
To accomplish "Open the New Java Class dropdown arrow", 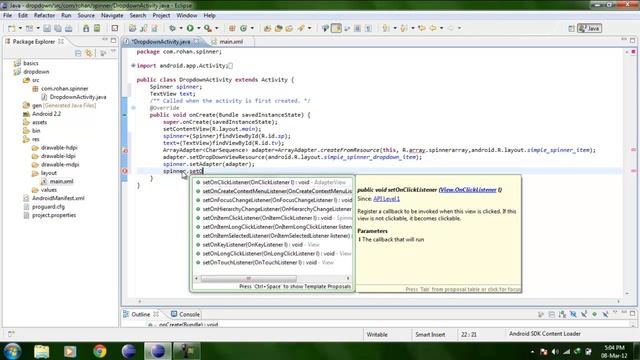I will point(252,28).
